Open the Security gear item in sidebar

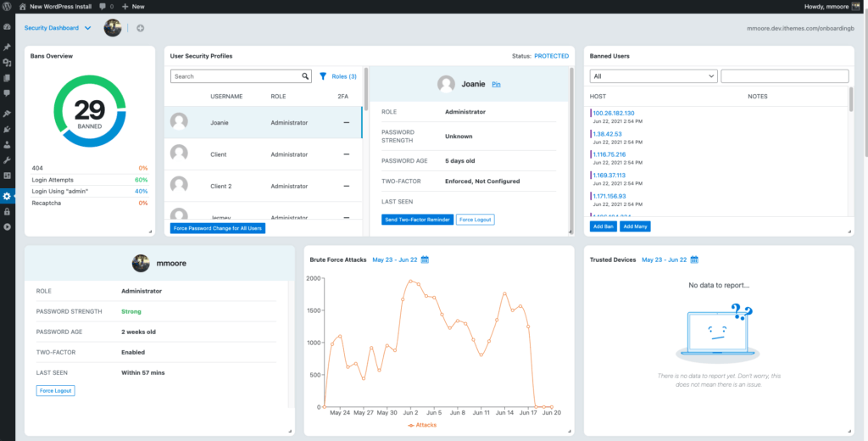pyautogui.click(x=7, y=196)
